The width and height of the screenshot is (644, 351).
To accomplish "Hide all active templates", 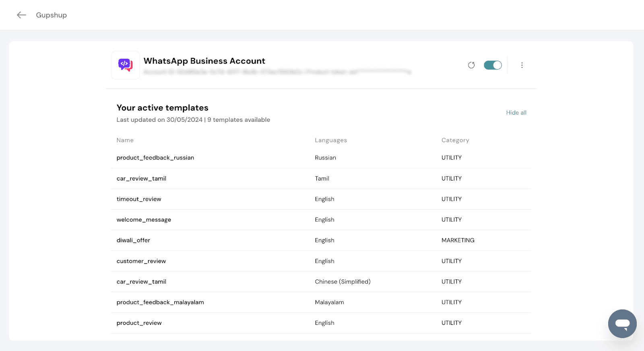I will tap(516, 113).
